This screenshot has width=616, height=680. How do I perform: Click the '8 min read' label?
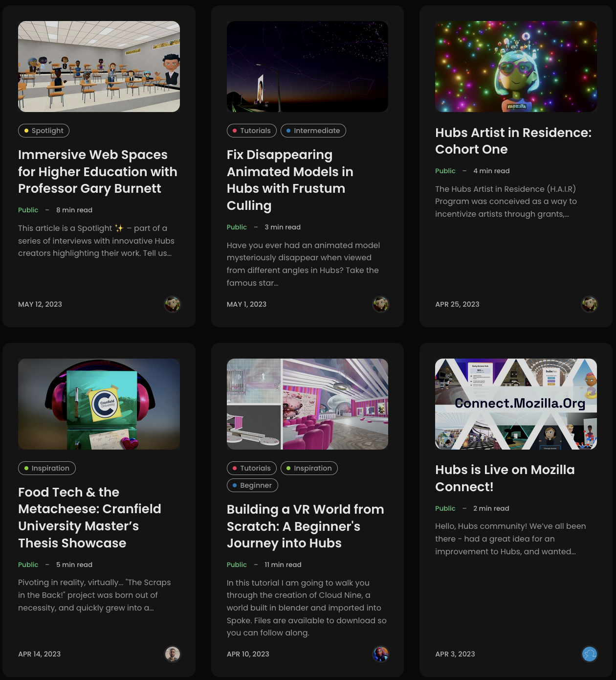pyautogui.click(x=74, y=210)
